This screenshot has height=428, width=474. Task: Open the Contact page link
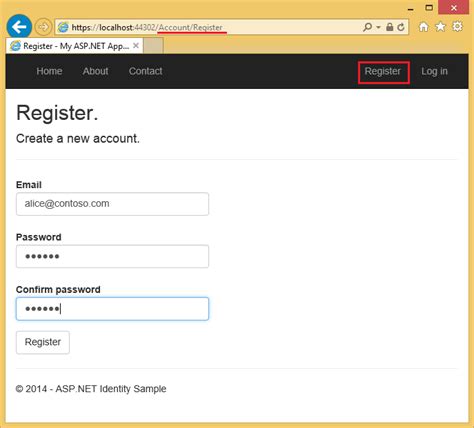[146, 71]
